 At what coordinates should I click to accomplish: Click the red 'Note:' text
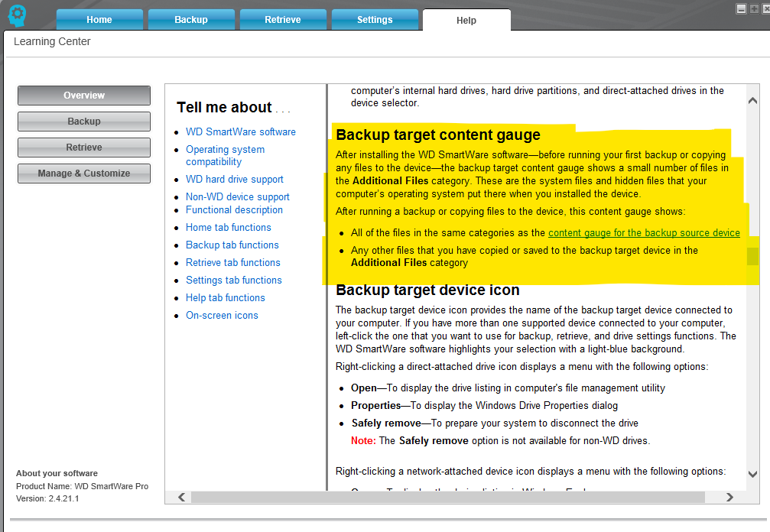(363, 441)
